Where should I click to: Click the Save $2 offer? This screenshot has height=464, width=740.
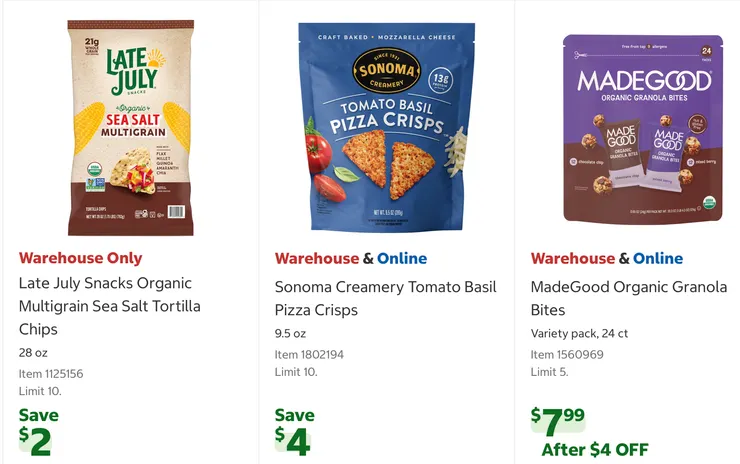[39, 431]
